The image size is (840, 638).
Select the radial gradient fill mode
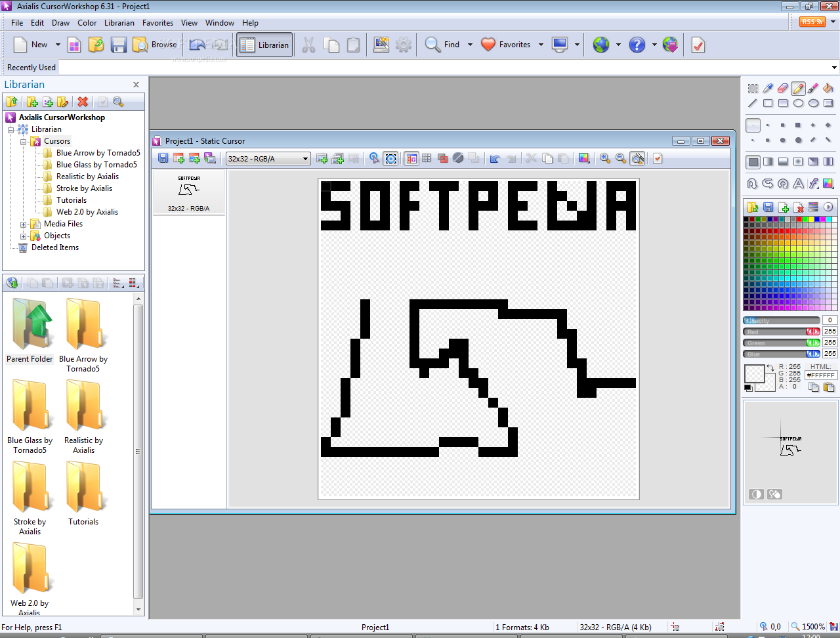(x=798, y=161)
